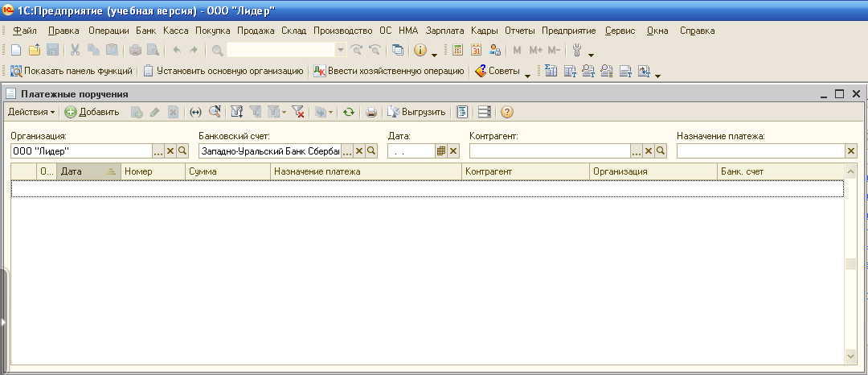Click the date interval (↔) icon
Viewport: 868px width, 375px height.
[195, 112]
